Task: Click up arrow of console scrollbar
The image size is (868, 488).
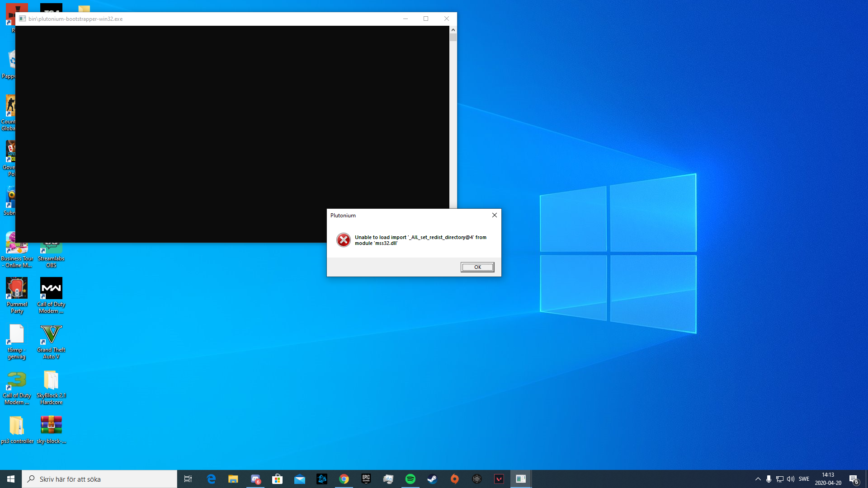Action: coord(453,29)
